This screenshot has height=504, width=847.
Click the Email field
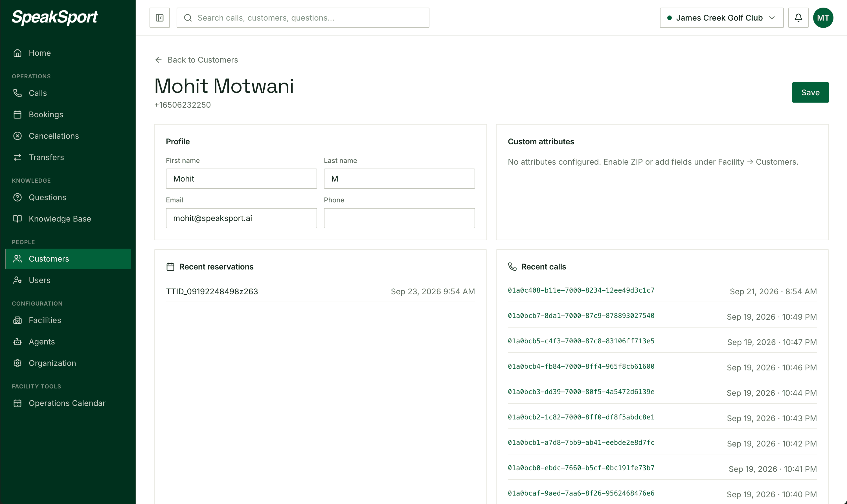(241, 218)
